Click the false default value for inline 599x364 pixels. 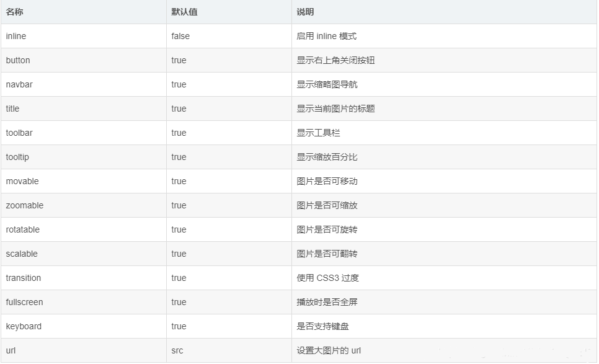pos(180,36)
